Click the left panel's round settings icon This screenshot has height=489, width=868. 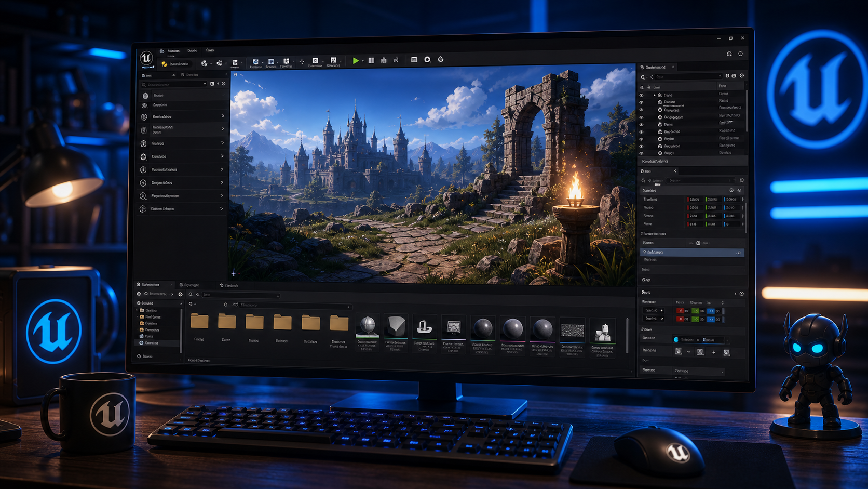coord(224,84)
